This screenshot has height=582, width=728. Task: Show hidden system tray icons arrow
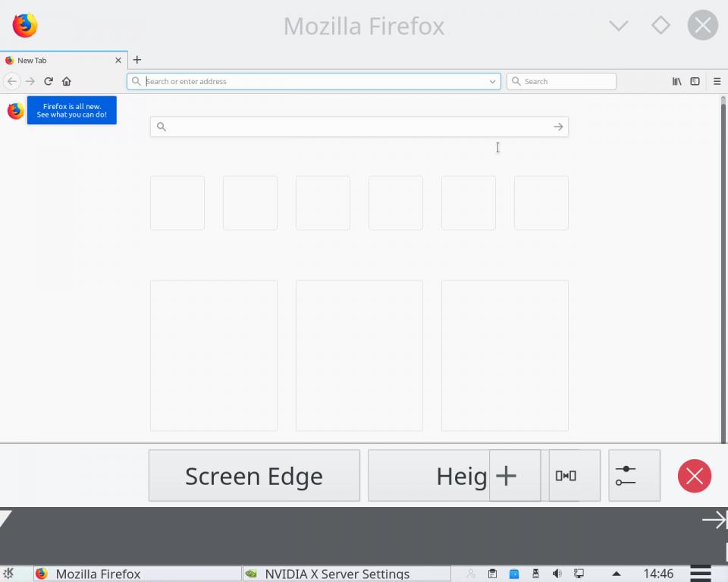(617, 574)
